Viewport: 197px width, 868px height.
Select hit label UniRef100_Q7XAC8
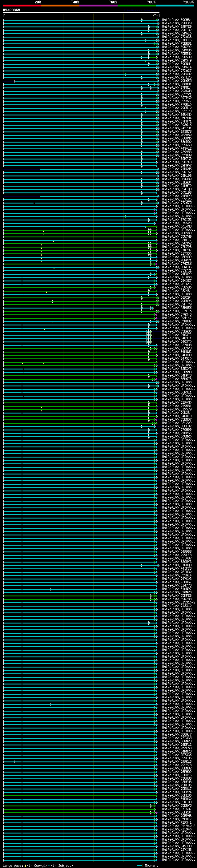pos(177,37)
